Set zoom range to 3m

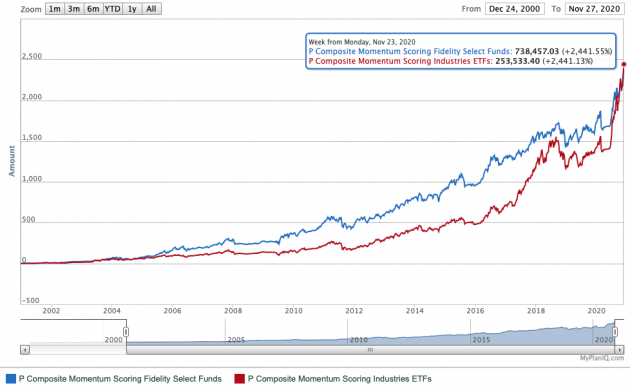tap(74, 9)
